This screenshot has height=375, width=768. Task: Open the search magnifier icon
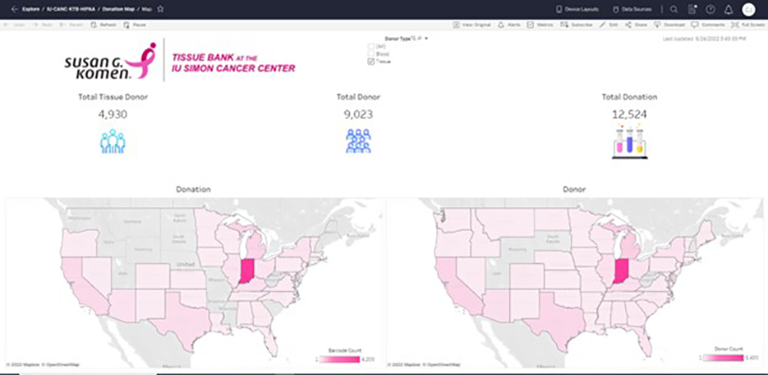[x=674, y=9]
